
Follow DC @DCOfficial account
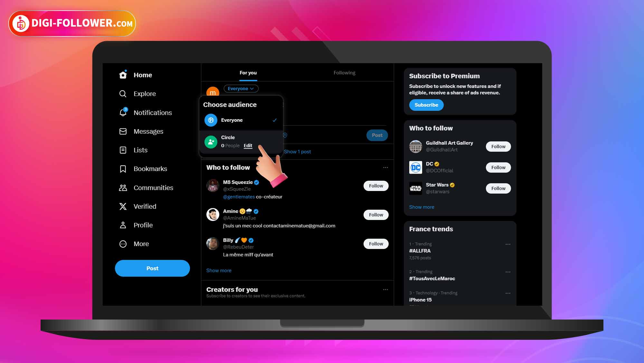tap(498, 167)
